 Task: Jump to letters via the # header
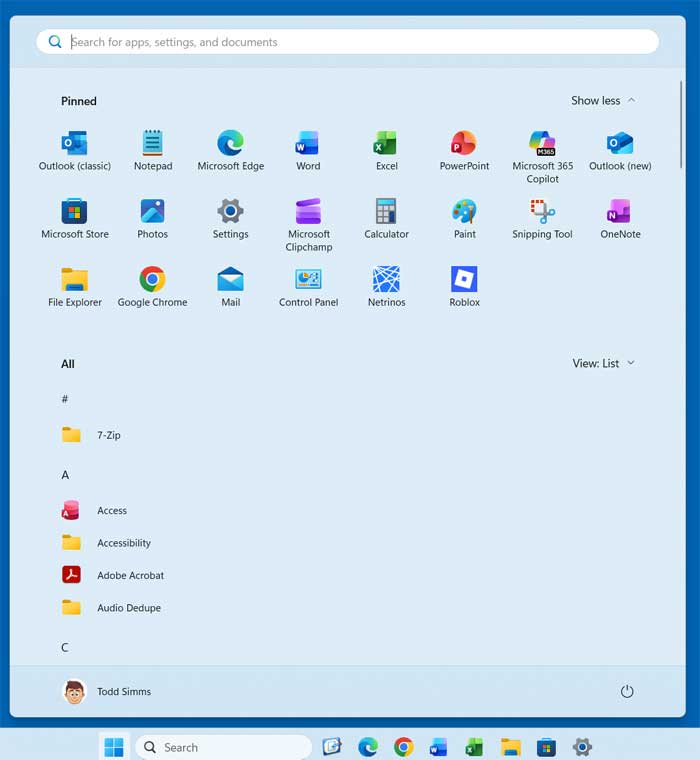point(65,399)
